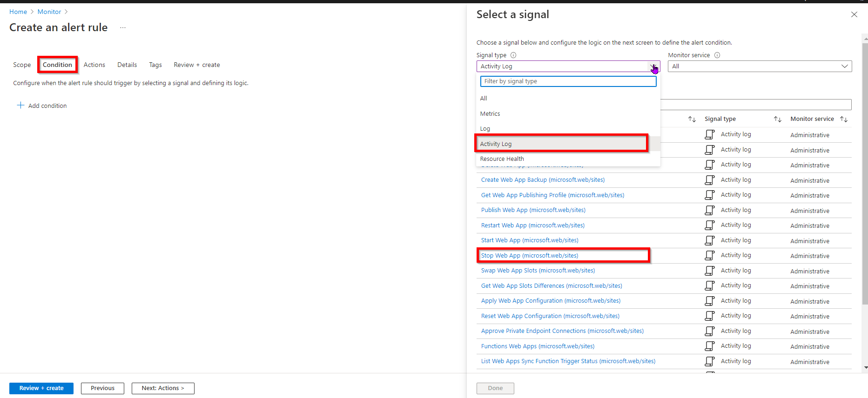Select All in signal type list
The width and height of the screenshot is (868, 398).
(x=568, y=98)
